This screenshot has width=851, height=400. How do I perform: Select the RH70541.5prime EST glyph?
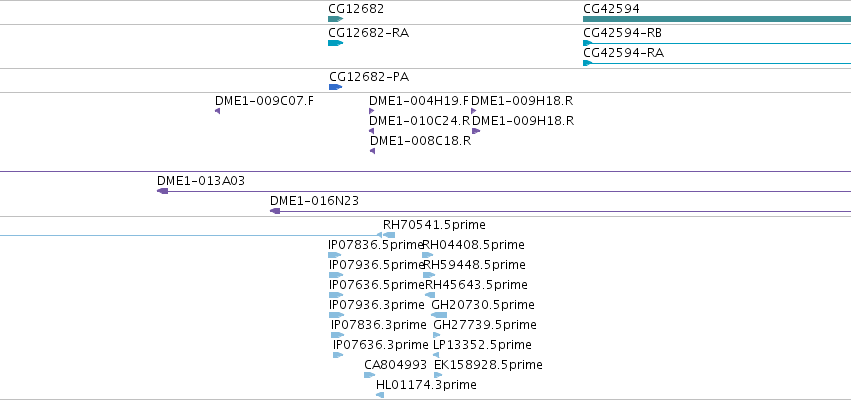pyautogui.click(x=389, y=235)
